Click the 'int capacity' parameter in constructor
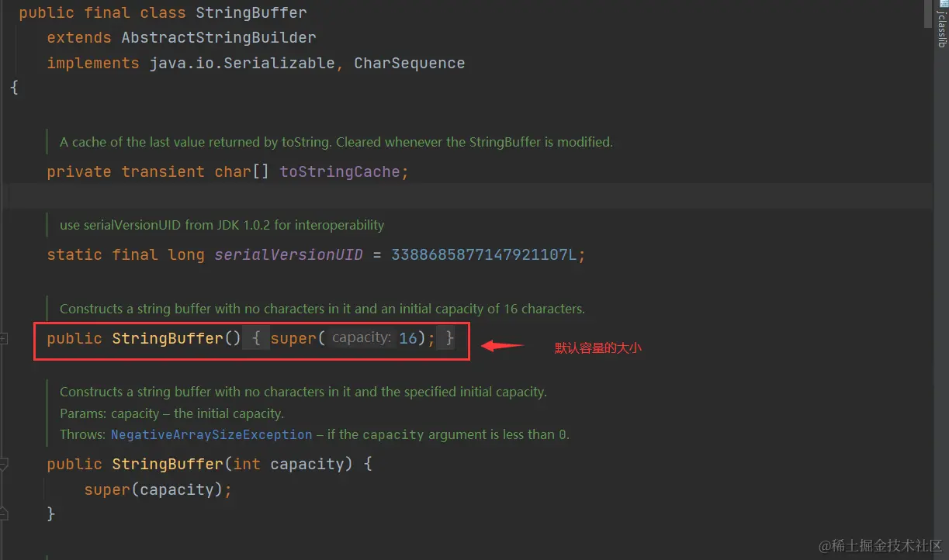 [289, 465]
